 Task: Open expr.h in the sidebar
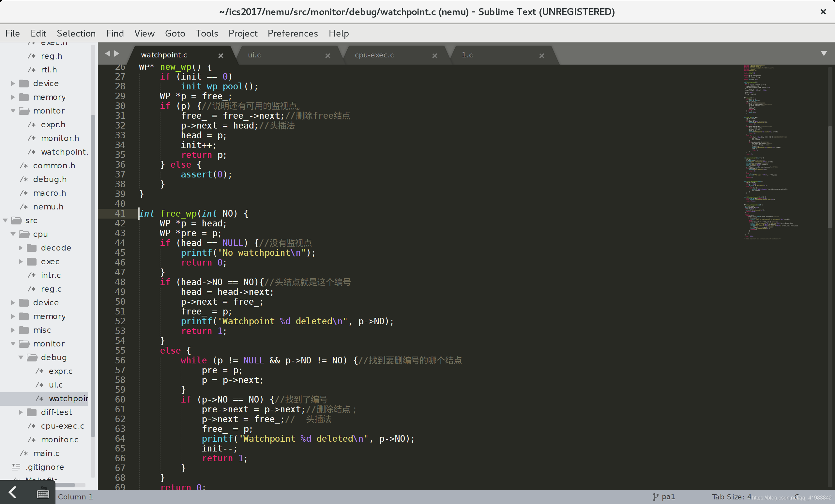(53, 124)
